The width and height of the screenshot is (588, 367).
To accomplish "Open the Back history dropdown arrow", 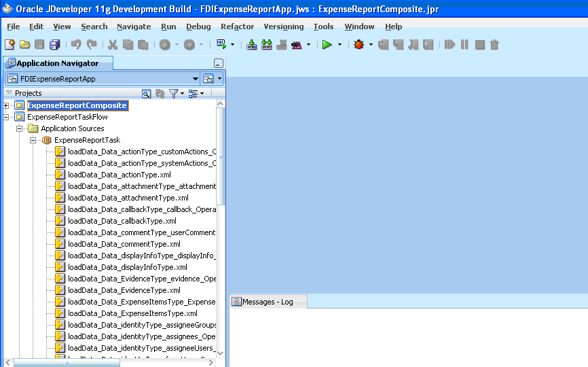I will [x=177, y=45].
